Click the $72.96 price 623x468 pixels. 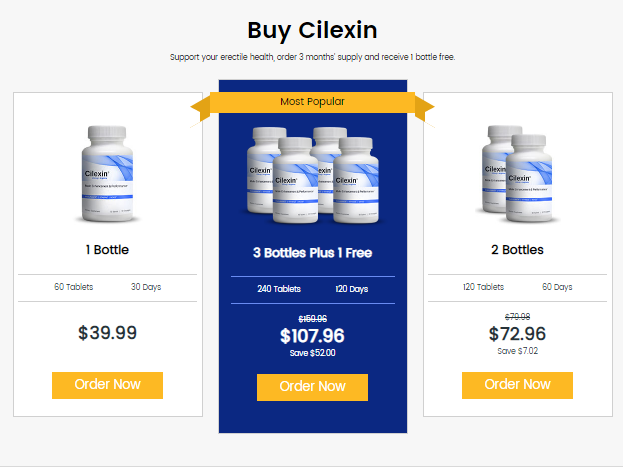[x=517, y=334]
